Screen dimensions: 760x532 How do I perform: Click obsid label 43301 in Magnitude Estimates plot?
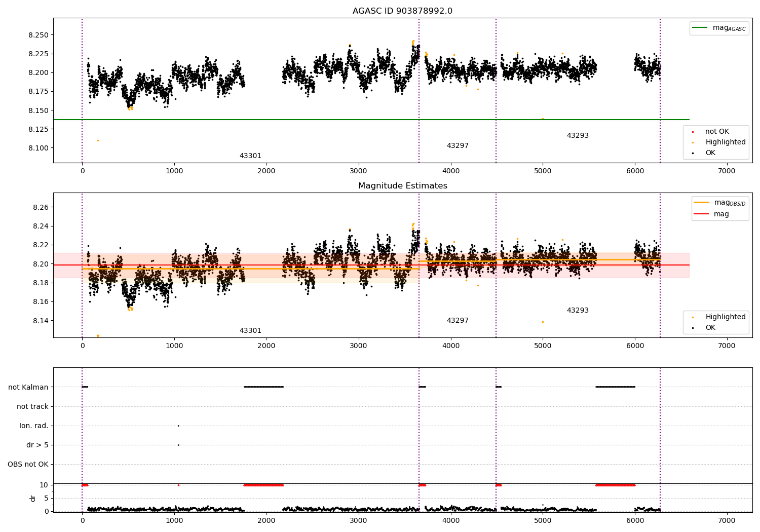coord(250,331)
